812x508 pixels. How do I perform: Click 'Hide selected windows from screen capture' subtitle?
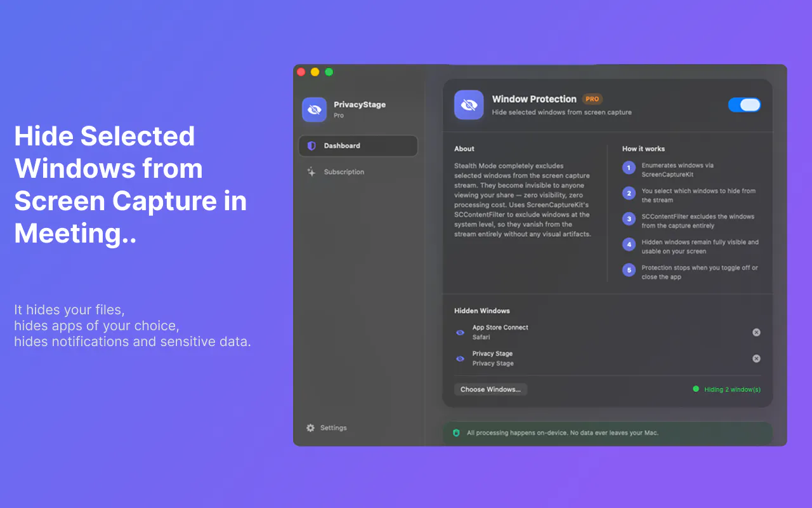tap(562, 112)
